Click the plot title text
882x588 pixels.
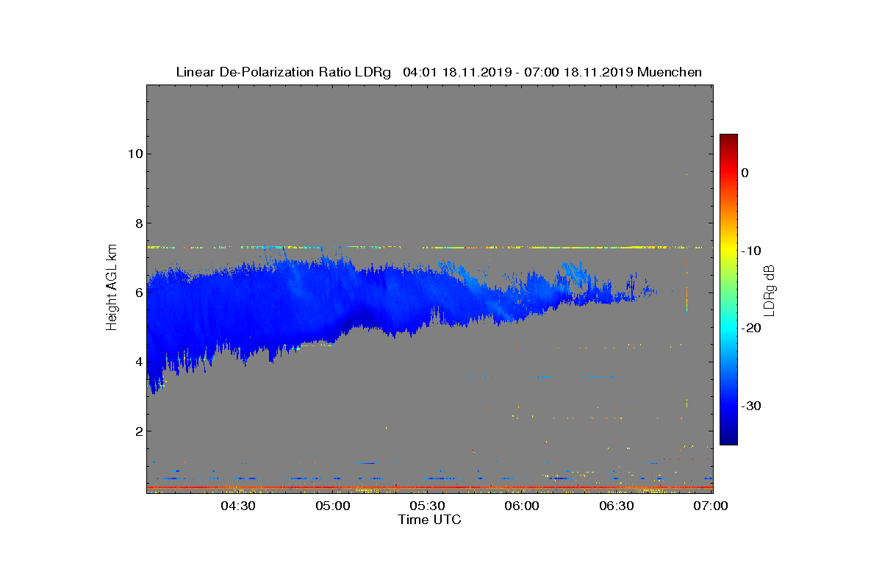click(439, 72)
